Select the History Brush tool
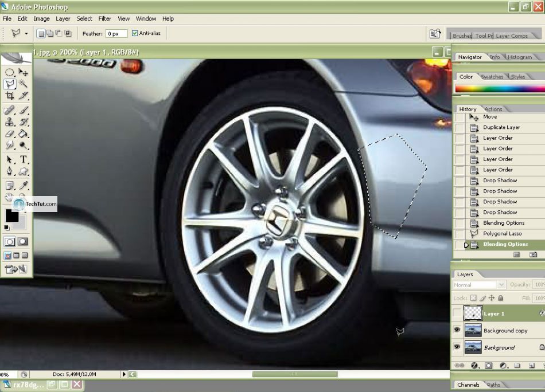This screenshot has height=392, width=545. point(24,122)
